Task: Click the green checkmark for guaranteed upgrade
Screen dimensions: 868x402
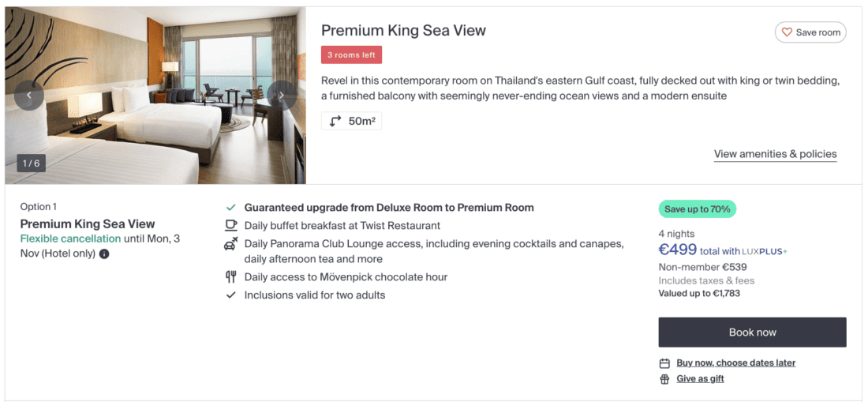Action: (231, 208)
